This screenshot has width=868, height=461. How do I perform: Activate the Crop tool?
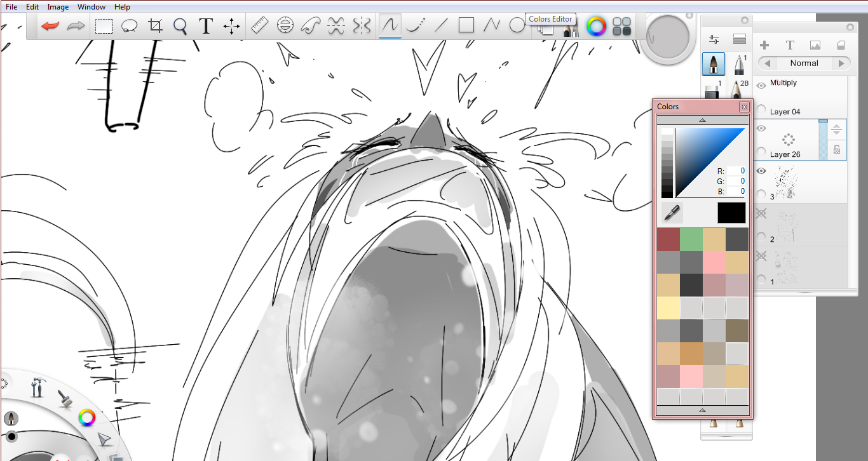pyautogui.click(x=155, y=26)
